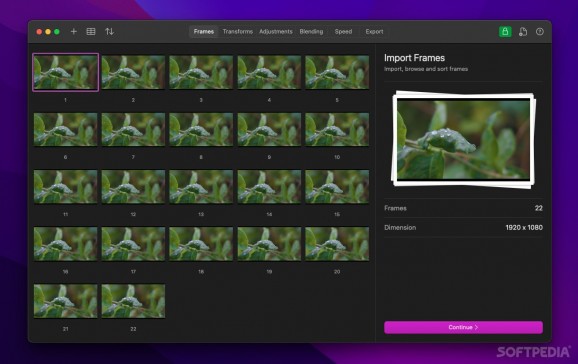Image resolution: width=578 pixels, height=364 pixels.
Task: Select frame thumbnail 6
Action: tap(66, 129)
